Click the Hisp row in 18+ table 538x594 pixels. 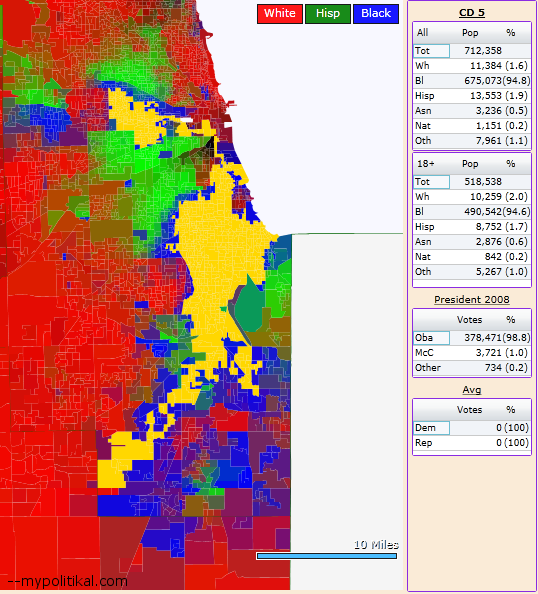click(x=472, y=227)
